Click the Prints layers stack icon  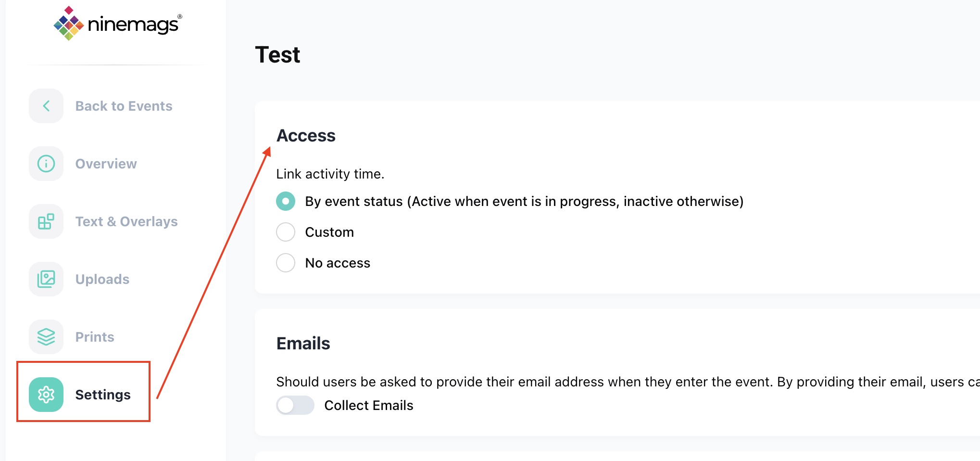coord(46,337)
